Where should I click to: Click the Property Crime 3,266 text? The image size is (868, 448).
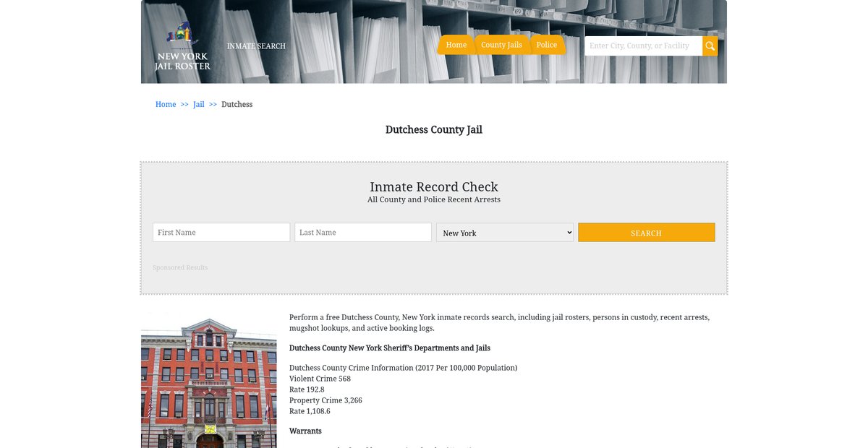click(x=325, y=400)
